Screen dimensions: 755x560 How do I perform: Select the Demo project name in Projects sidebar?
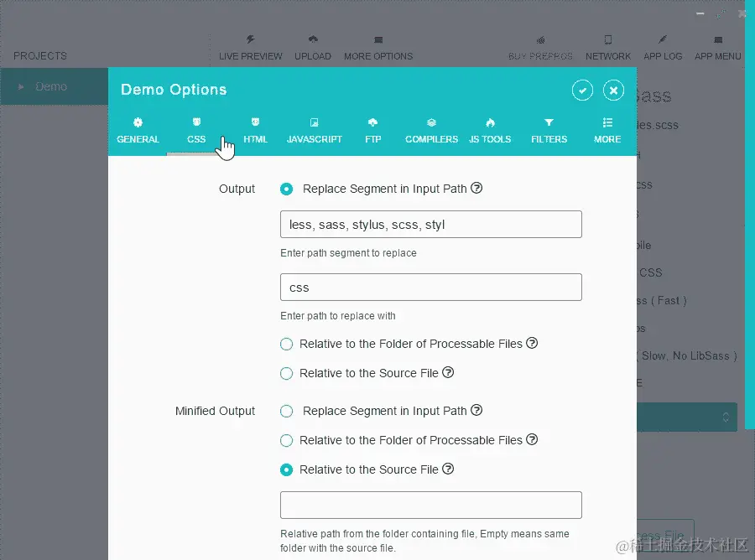51,86
